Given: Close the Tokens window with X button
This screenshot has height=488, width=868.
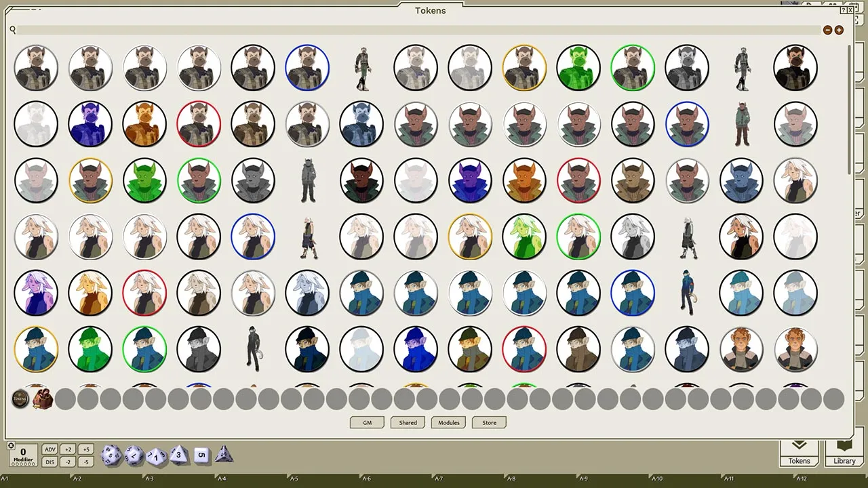Looking at the screenshot, I should coord(851,10).
